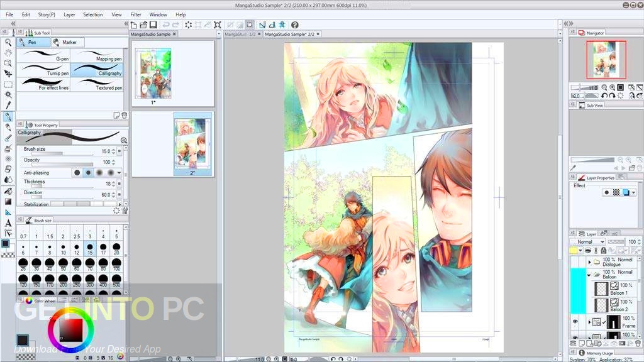
Task: Toggle snap to ruler toolbar icon
Action: (x=262, y=25)
